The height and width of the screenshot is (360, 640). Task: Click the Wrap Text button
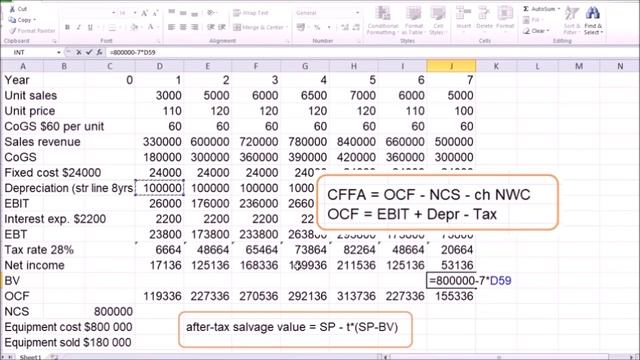tap(251, 13)
